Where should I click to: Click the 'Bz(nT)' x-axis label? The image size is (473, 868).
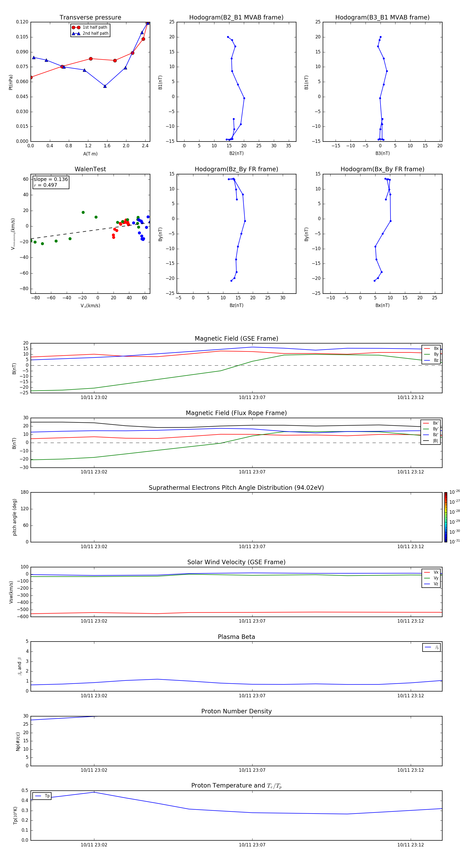click(236, 305)
